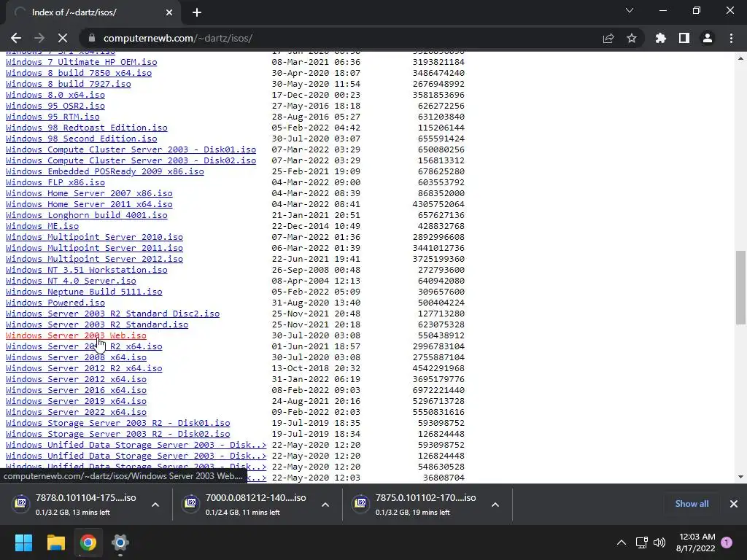Open the notification badge in the tray
Viewport: 747px width, 560px height.
click(x=727, y=542)
